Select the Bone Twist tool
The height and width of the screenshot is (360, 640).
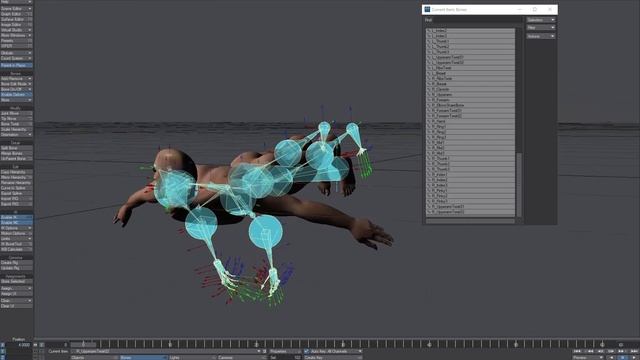pos(16,124)
